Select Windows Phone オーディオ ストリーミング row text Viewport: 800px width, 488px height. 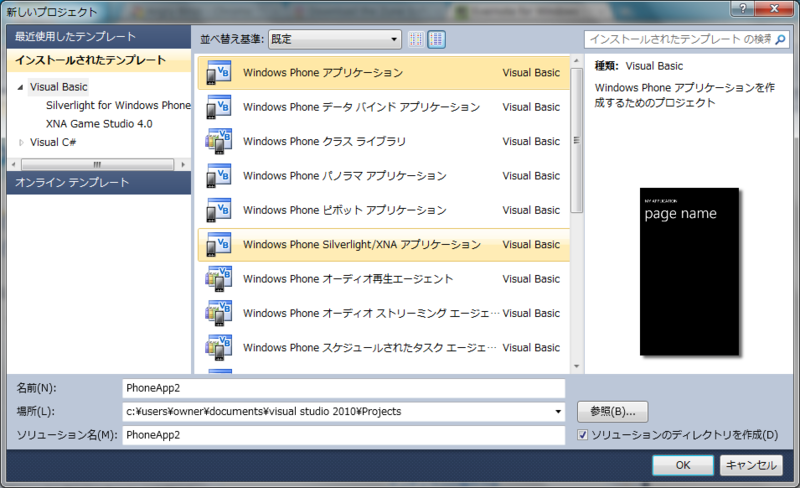[370, 313]
